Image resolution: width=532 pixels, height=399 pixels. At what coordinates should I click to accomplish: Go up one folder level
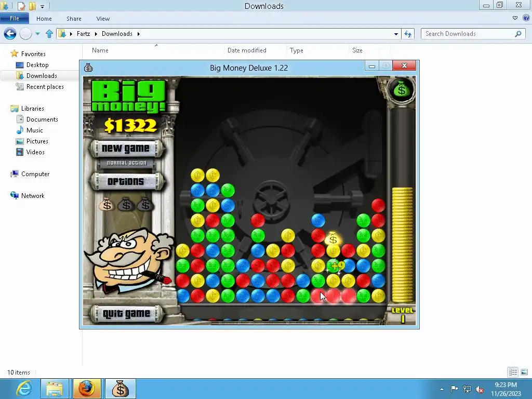pos(49,34)
